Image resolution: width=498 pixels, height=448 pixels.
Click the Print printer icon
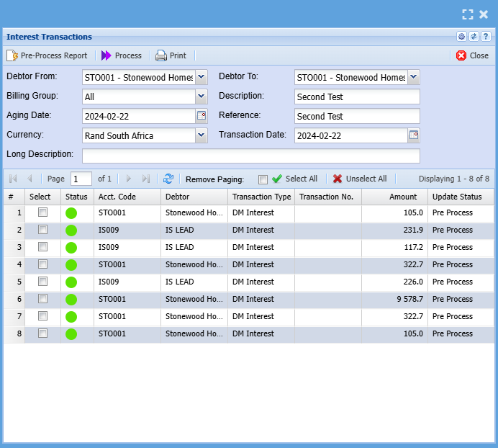[161, 55]
